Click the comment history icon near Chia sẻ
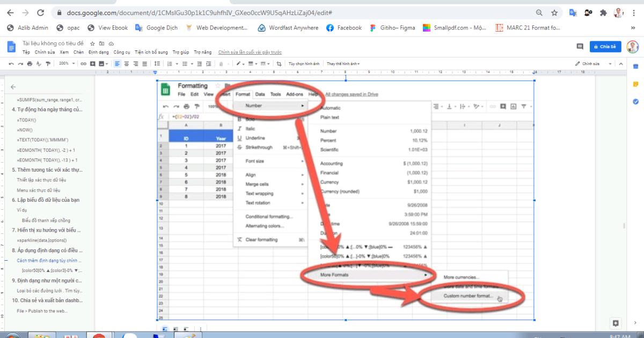The width and height of the screenshot is (644, 338). (580, 46)
